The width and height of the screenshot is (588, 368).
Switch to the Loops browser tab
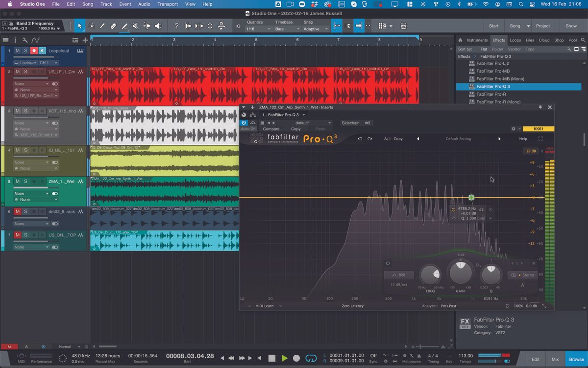(515, 40)
